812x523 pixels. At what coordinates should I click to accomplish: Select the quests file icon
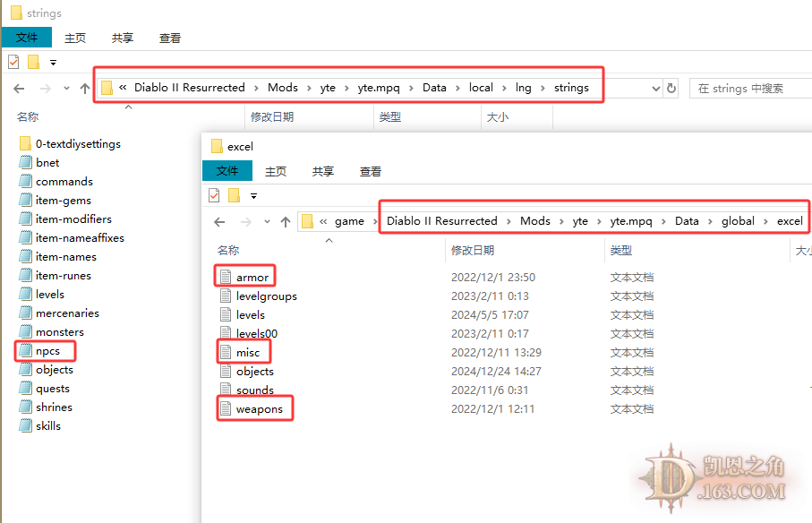pyautogui.click(x=25, y=389)
